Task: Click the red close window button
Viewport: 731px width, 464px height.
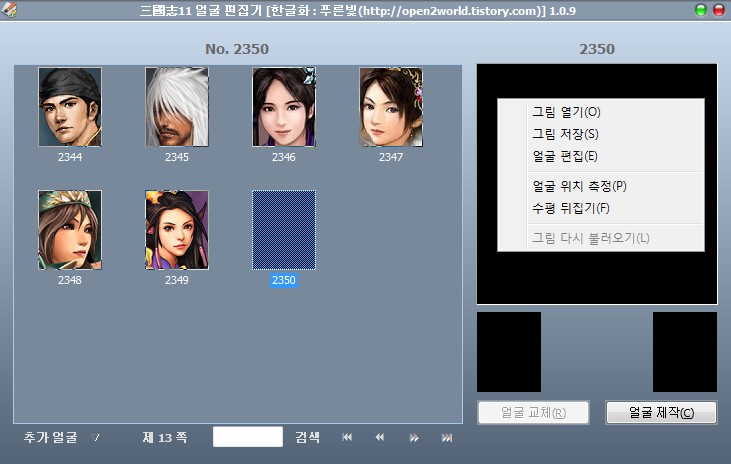Action: click(x=719, y=10)
